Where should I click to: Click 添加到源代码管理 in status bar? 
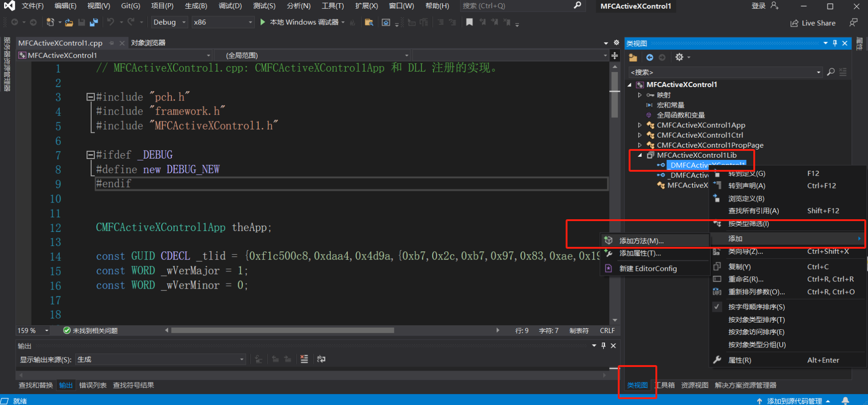(x=794, y=401)
